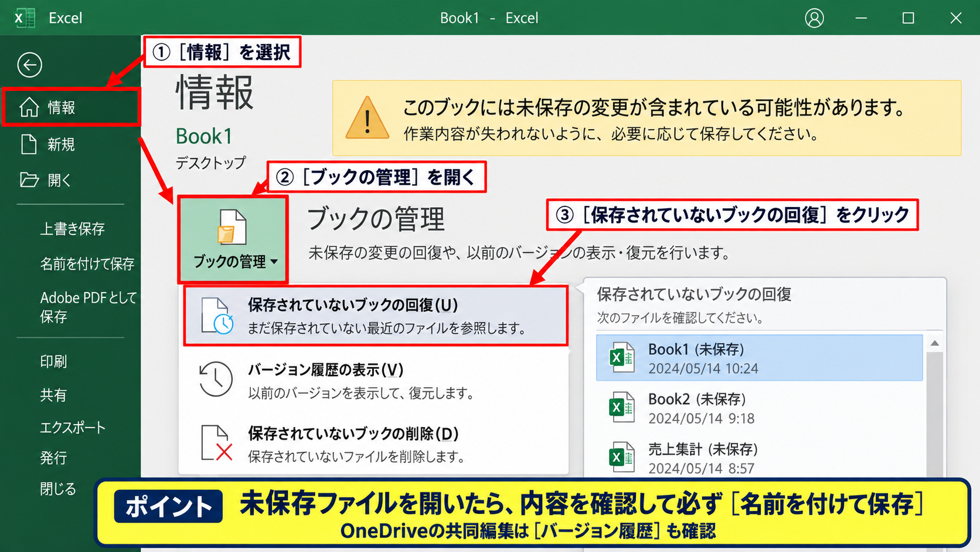Click the warning triangle icon in yellow banner
980x552 pixels.
coord(367,118)
